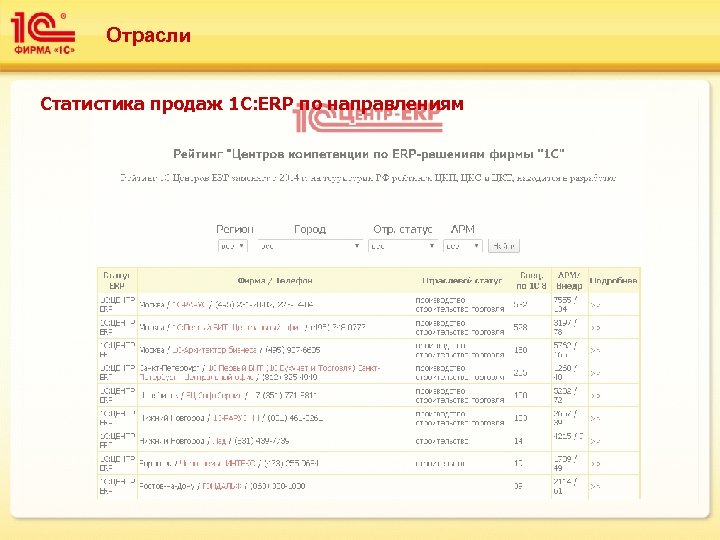The height and width of the screenshot is (540, 720).
Task: Open >> details for ИНТЕРС row
Action: (x=595, y=464)
